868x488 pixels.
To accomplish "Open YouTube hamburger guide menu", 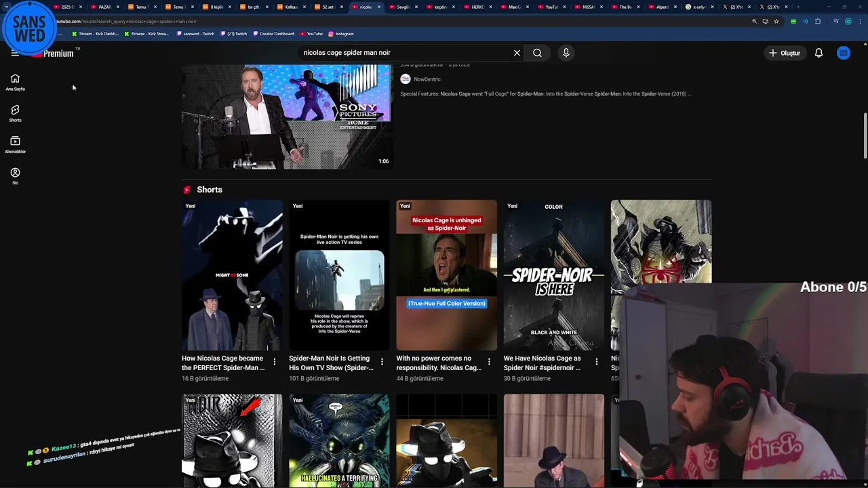I will [x=15, y=53].
